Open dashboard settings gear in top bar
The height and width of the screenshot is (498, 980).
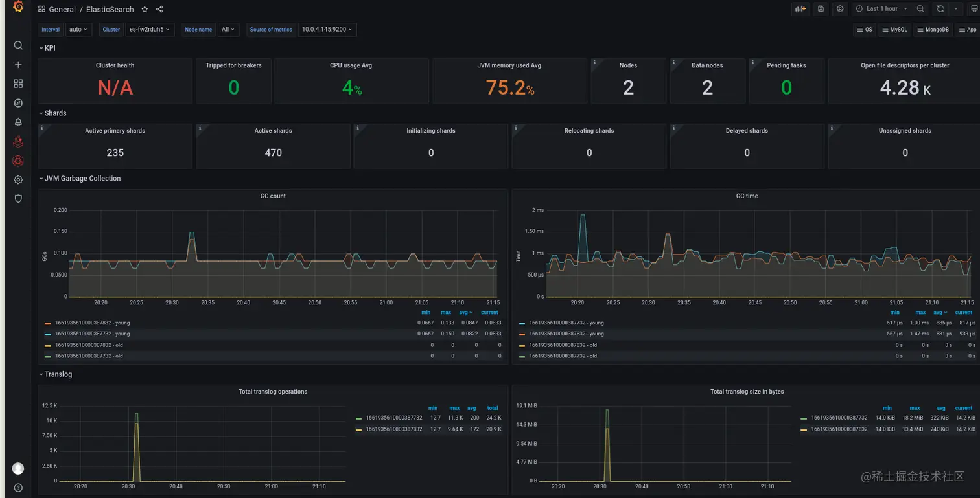841,9
